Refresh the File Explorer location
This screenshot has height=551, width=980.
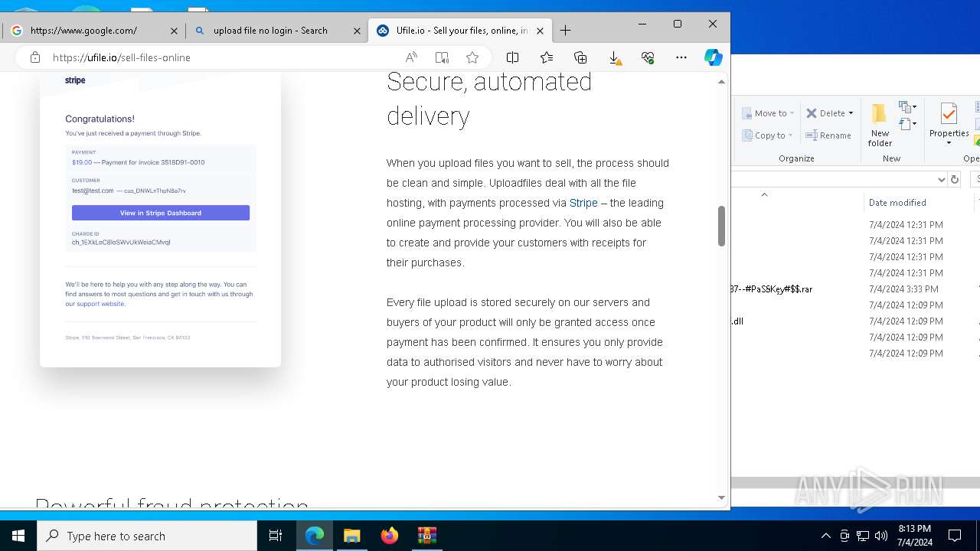954,179
